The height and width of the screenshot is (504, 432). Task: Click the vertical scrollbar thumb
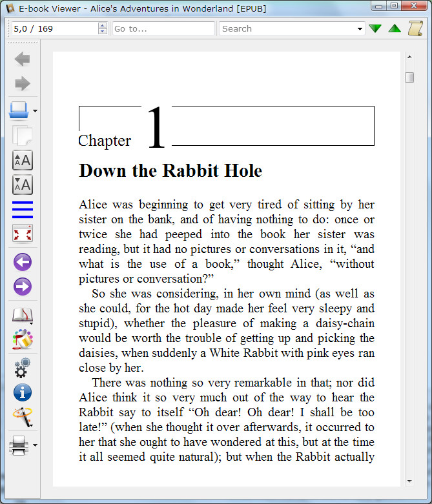tap(409, 77)
